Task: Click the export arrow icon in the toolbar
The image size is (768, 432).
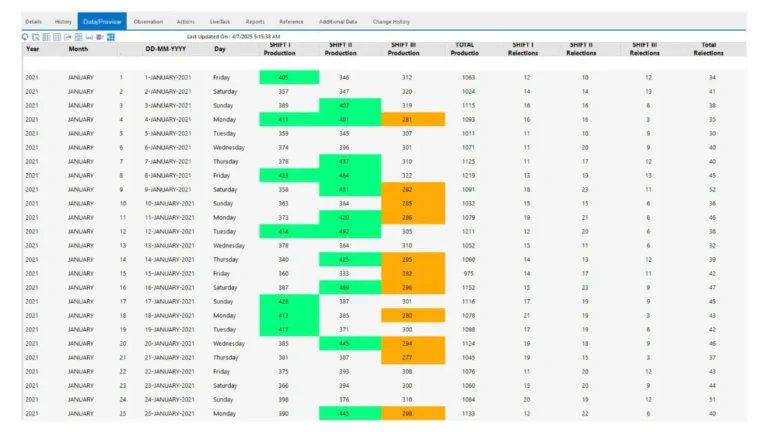Action: pos(68,37)
